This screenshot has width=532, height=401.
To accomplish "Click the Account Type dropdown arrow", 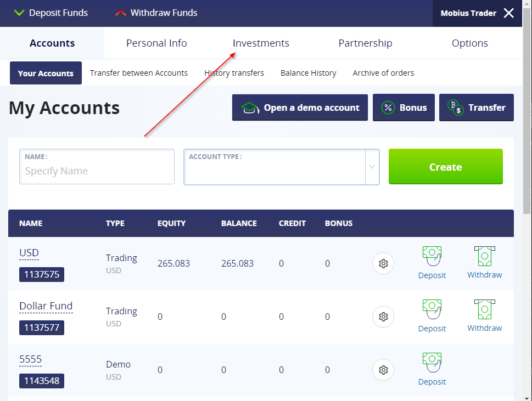I will click(372, 167).
